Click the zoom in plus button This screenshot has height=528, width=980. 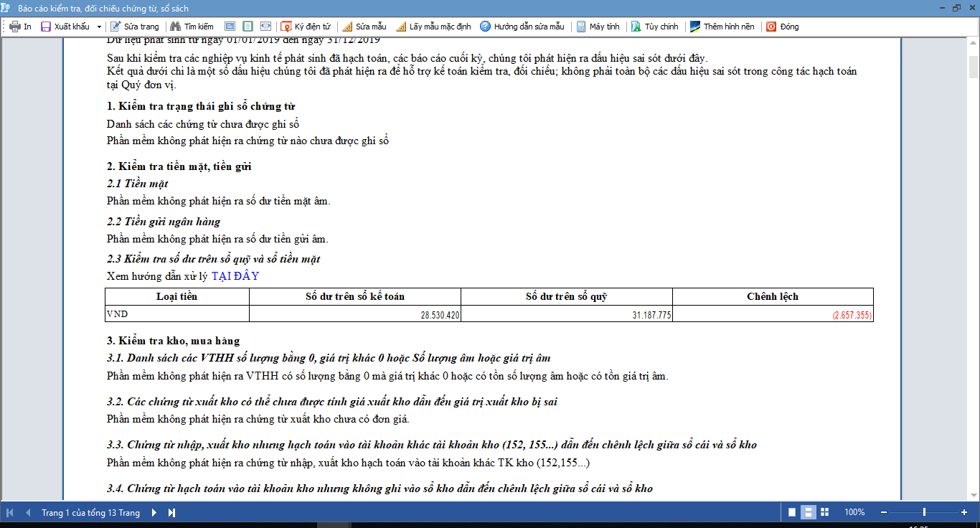coord(964,512)
